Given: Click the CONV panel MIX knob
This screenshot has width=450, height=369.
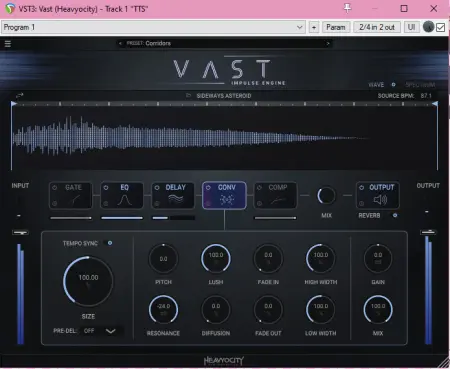Looking at the screenshot, I should click(x=378, y=310).
